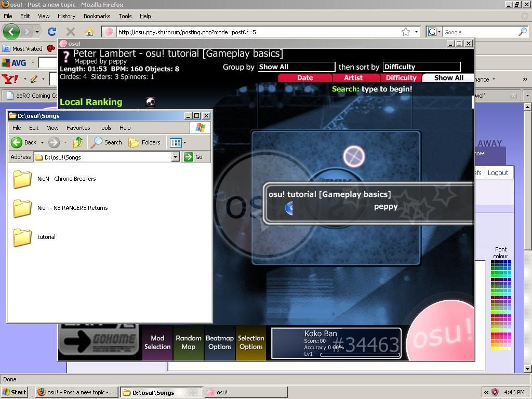The width and height of the screenshot is (532, 399).
Task: Open Explorer Back history dropdown arrow
Action: [x=42, y=142]
